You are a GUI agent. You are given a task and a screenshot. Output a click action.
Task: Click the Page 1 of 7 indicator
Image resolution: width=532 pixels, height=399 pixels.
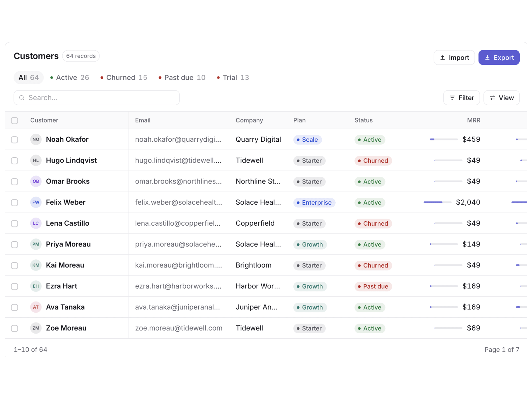click(502, 349)
